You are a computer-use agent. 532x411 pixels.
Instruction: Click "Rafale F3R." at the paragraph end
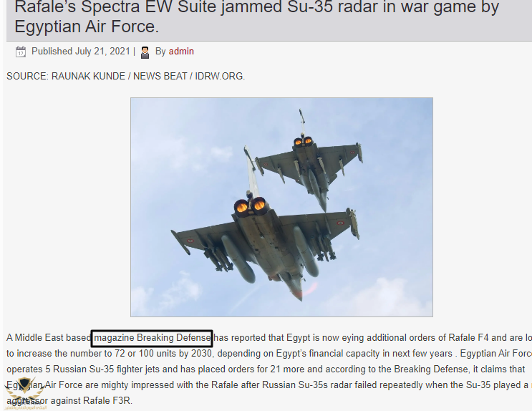(x=108, y=400)
